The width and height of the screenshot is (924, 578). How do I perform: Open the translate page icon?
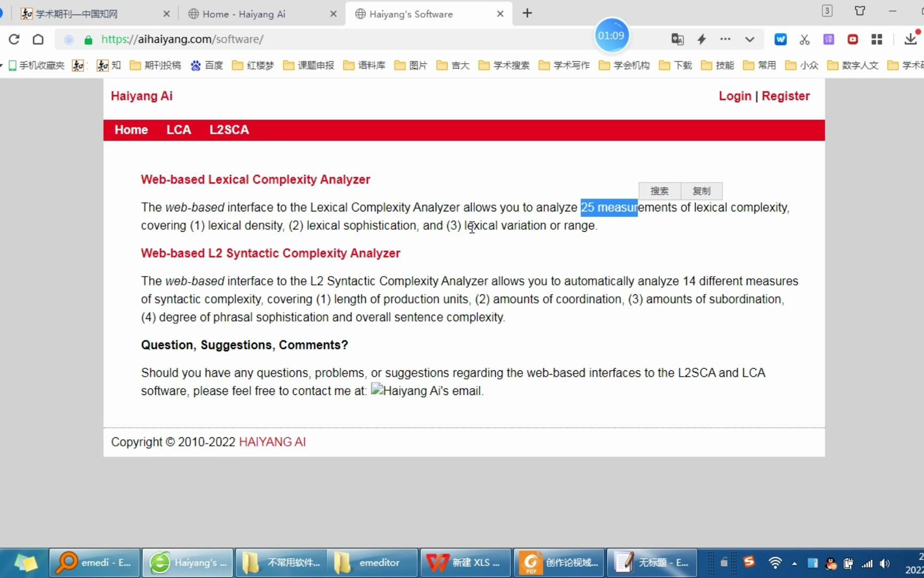677,39
